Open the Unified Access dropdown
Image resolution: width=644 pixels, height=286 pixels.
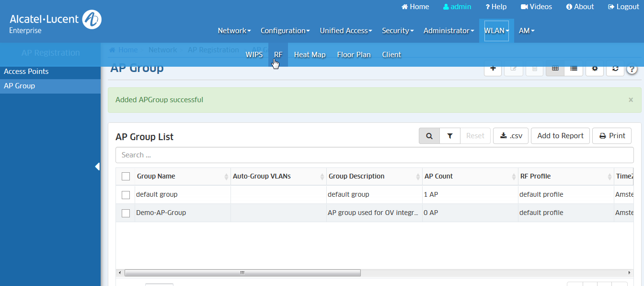pos(346,31)
